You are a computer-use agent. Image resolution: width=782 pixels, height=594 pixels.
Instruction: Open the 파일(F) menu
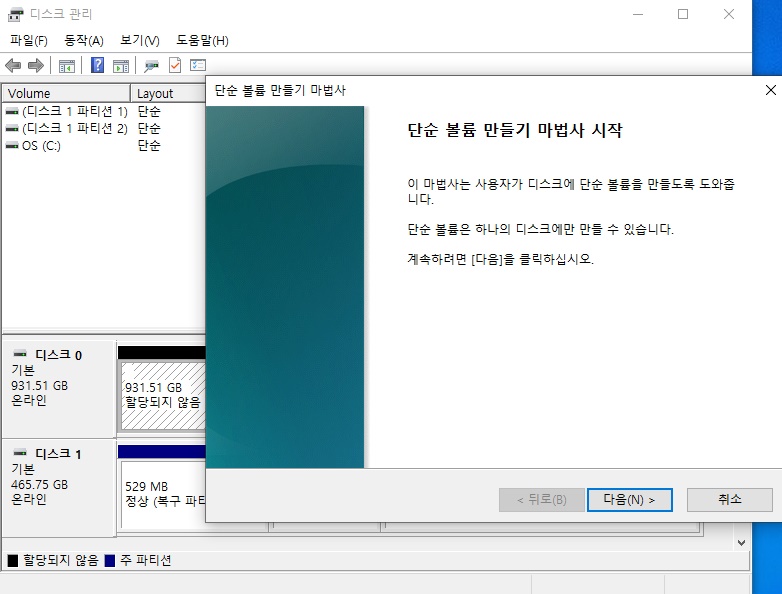point(28,40)
